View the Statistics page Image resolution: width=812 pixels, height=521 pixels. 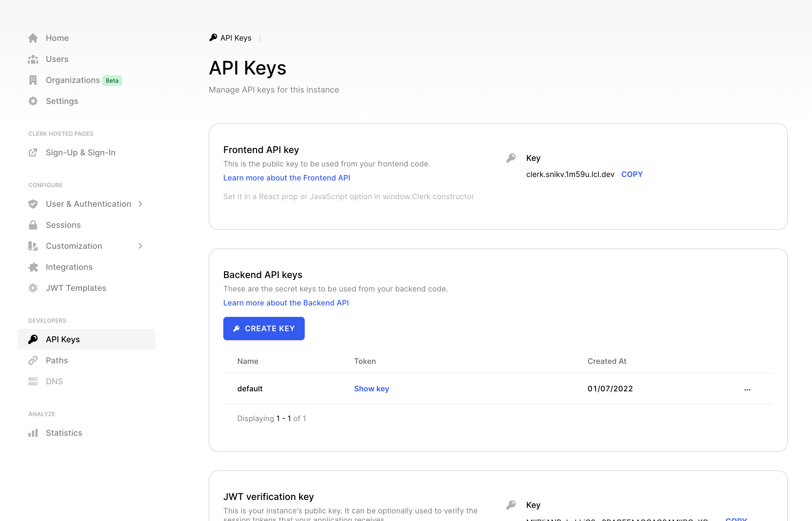(64, 433)
